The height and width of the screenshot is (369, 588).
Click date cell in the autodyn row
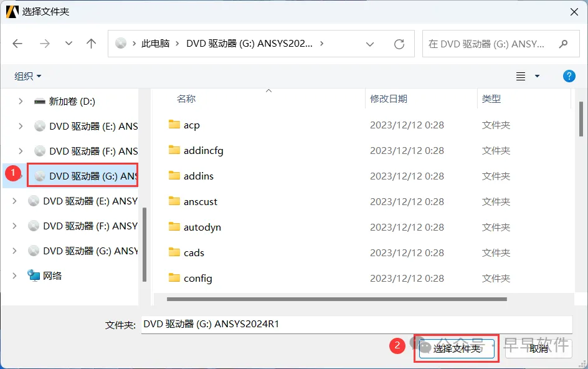pyautogui.click(x=407, y=227)
